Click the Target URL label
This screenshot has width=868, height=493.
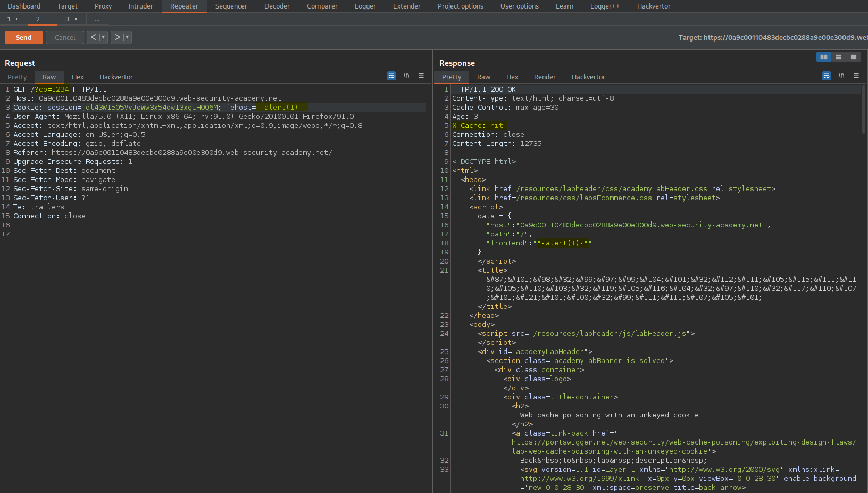[x=773, y=38]
